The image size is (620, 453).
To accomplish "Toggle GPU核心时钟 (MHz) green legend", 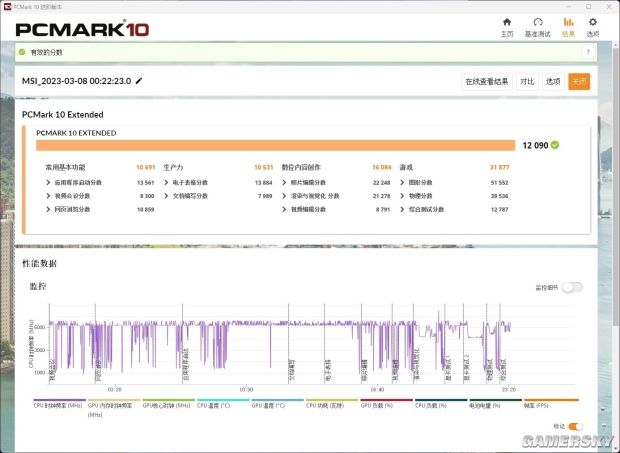I will pos(166,405).
